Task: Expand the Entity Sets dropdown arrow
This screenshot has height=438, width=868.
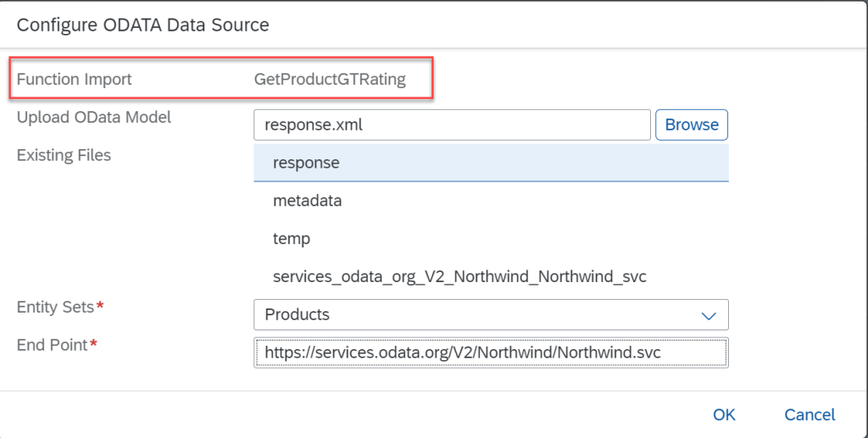Action: (709, 315)
